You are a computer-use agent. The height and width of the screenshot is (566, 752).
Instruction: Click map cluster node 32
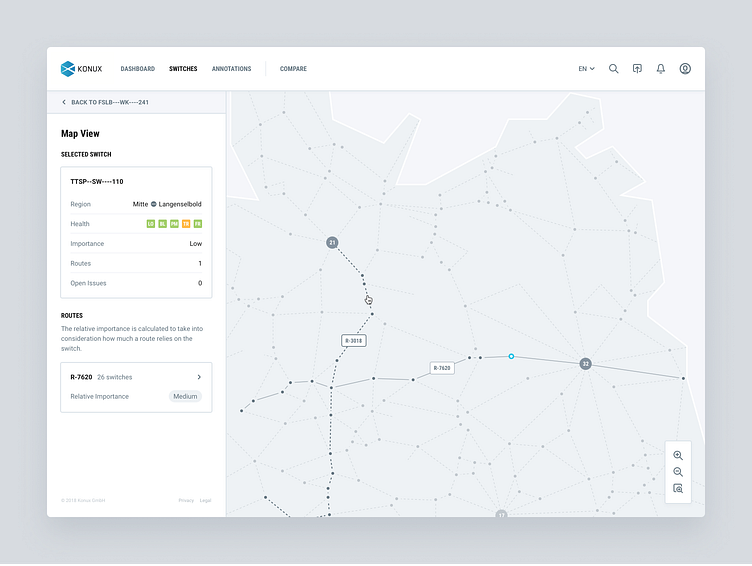coord(586,364)
